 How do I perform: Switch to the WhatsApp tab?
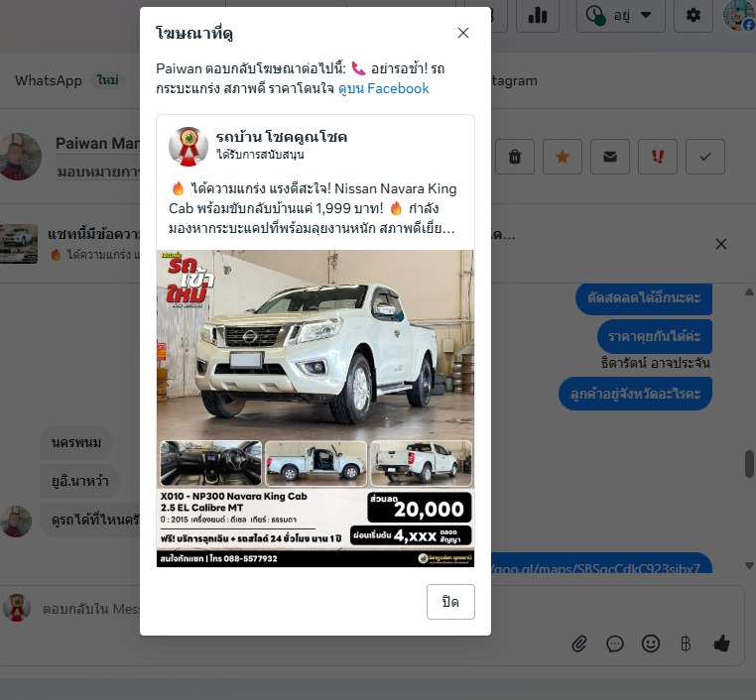49,80
